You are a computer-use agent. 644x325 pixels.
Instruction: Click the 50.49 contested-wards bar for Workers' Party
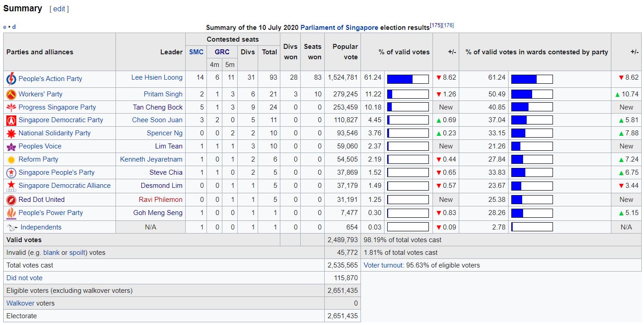click(x=532, y=95)
